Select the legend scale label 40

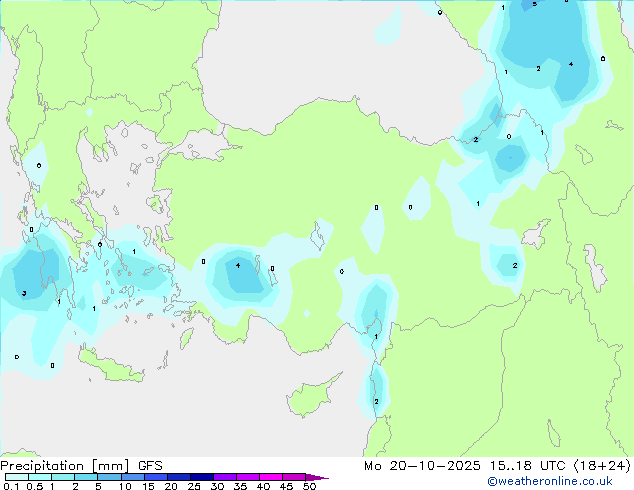click(x=263, y=486)
